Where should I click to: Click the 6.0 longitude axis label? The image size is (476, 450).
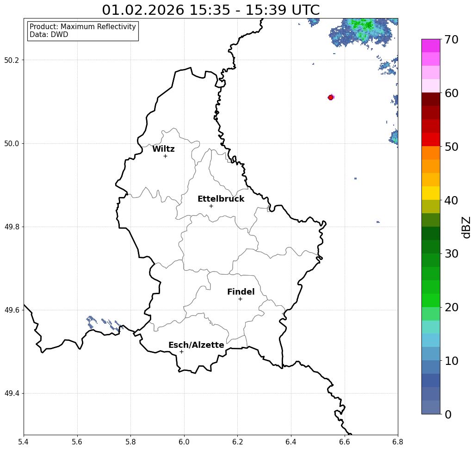(x=184, y=442)
